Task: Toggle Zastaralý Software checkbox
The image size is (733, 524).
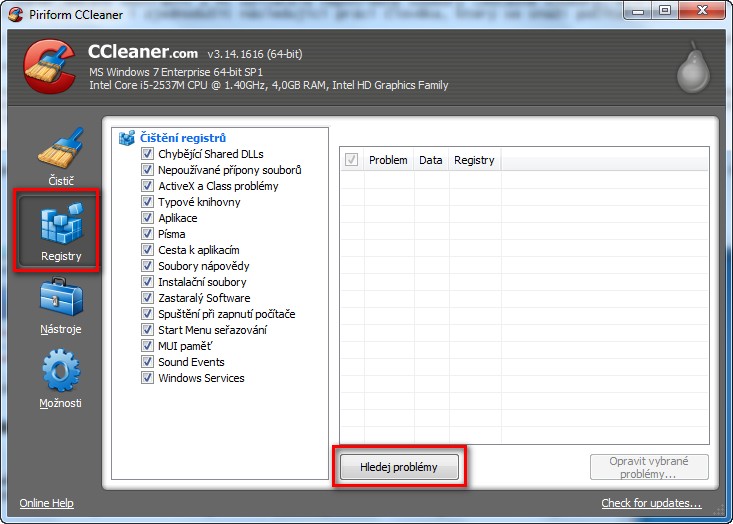Action: click(147, 298)
